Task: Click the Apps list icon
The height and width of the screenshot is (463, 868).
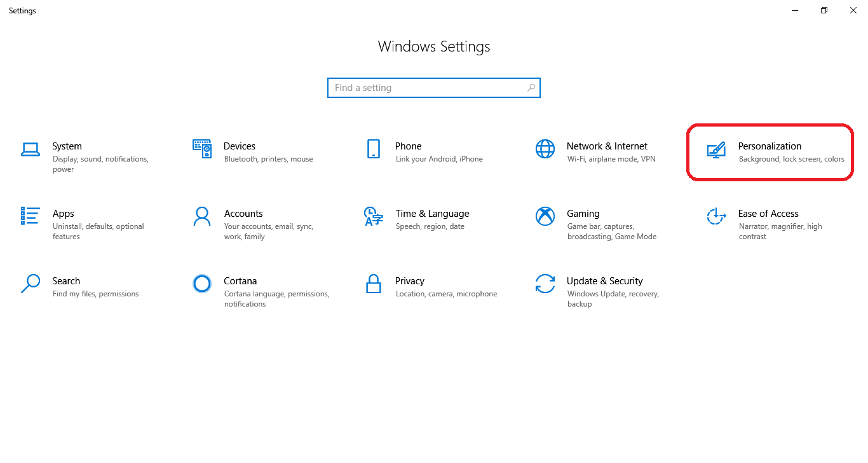Action: [31, 216]
